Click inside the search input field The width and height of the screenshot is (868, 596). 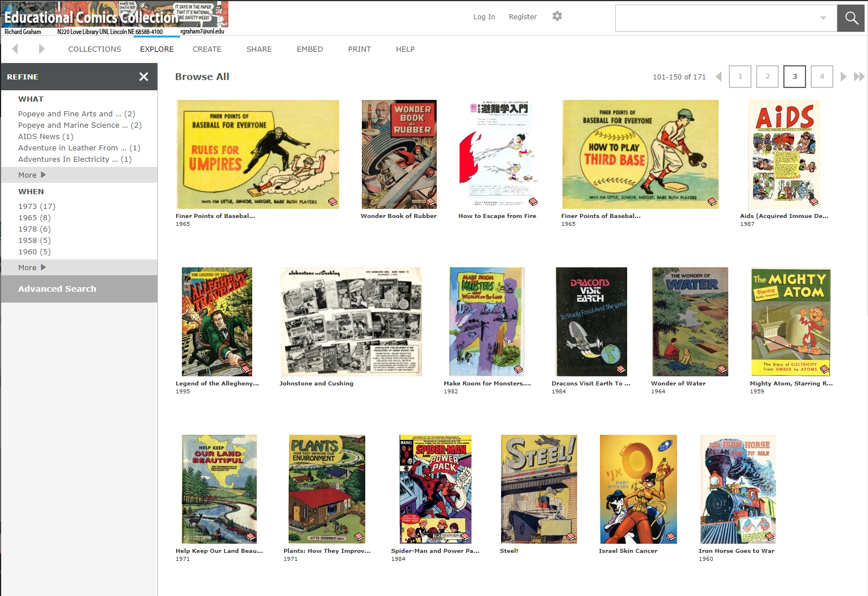tap(716, 18)
